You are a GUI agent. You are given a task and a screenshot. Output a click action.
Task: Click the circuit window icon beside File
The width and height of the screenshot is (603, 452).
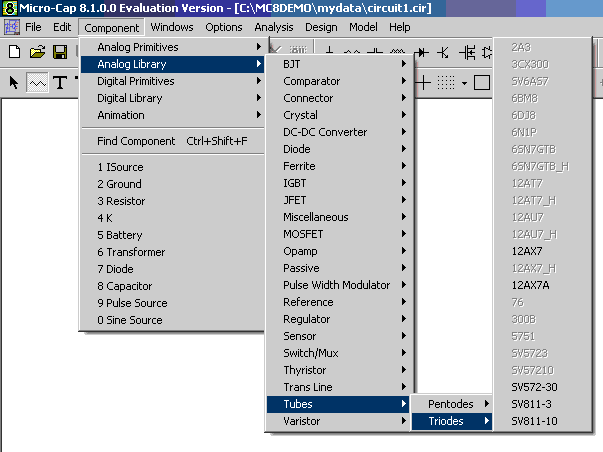point(12,27)
